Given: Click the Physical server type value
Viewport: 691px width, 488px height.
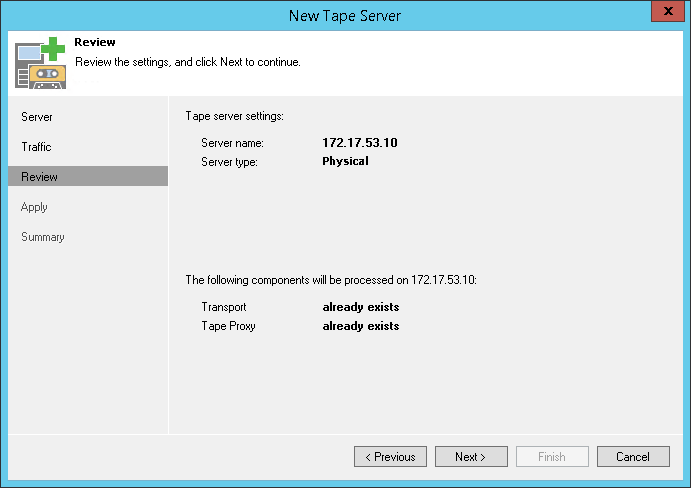Looking at the screenshot, I should 346,161.
